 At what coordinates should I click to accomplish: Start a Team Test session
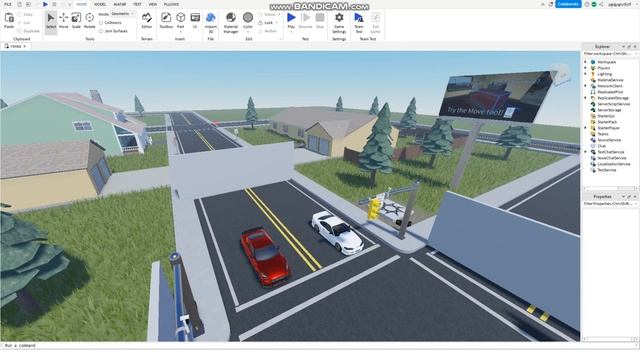[x=359, y=22]
